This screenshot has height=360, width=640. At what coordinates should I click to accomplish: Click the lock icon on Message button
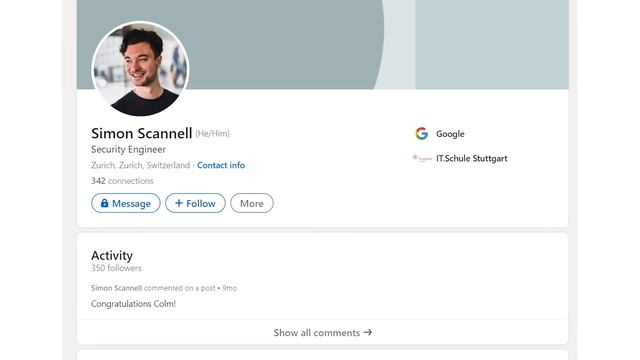click(104, 203)
